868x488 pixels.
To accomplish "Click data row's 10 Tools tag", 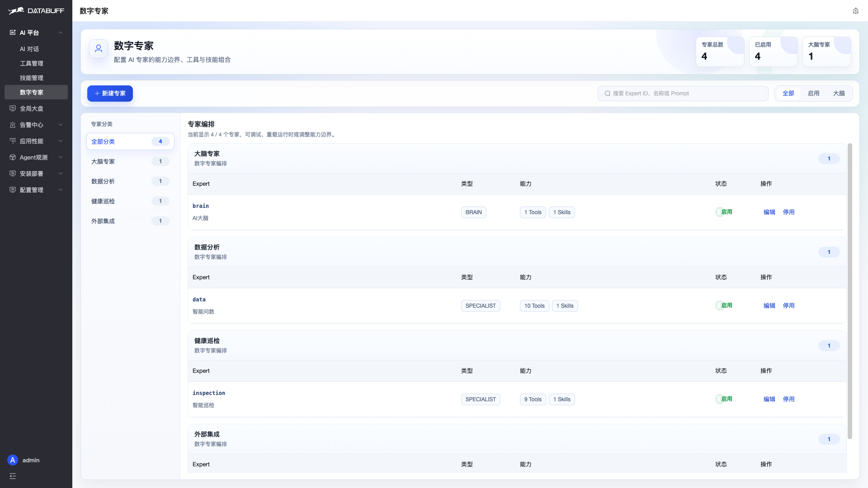I will pos(534,306).
